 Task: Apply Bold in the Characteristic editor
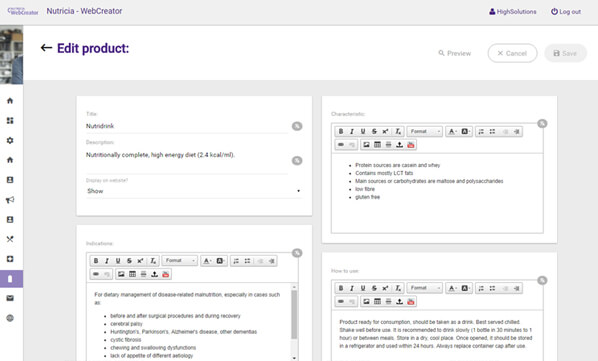(x=341, y=132)
